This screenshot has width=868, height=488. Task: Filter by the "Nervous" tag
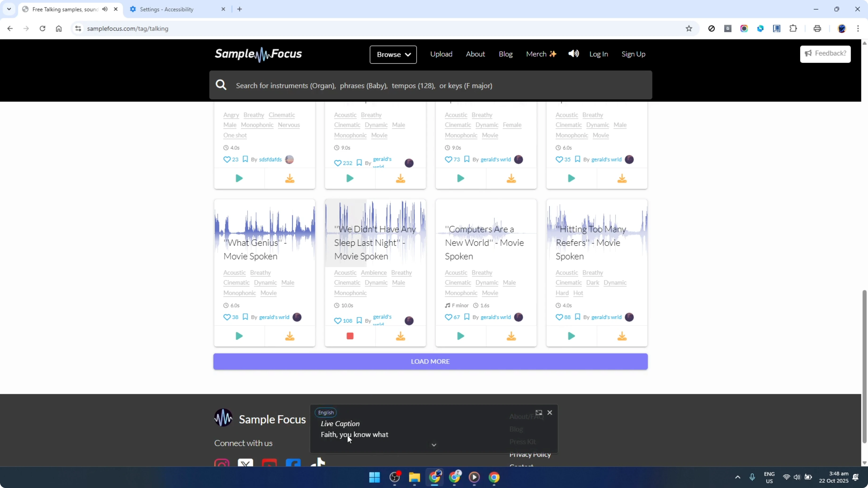click(x=289, y=125)
